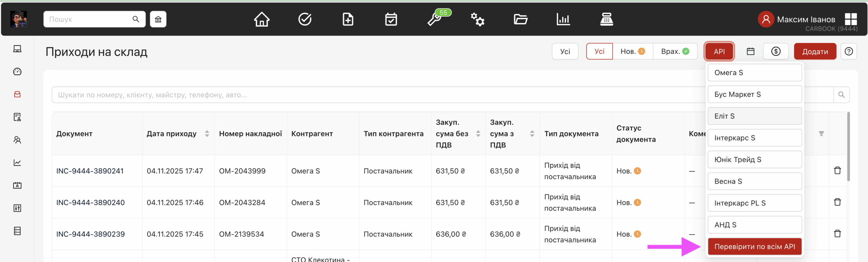This screenshot has height=262, width=868.
Task: Open the home icon in top navigation
Action: (261, 19)
